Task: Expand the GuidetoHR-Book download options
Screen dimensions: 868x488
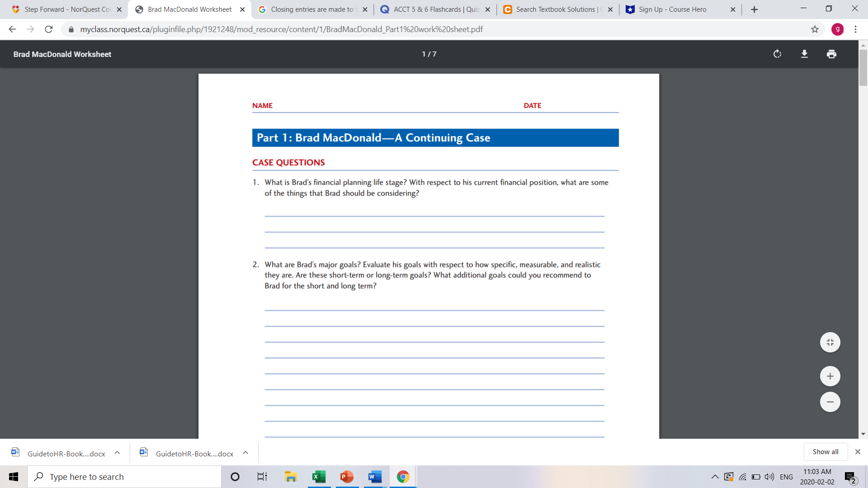Action: (x=117, y=453)
